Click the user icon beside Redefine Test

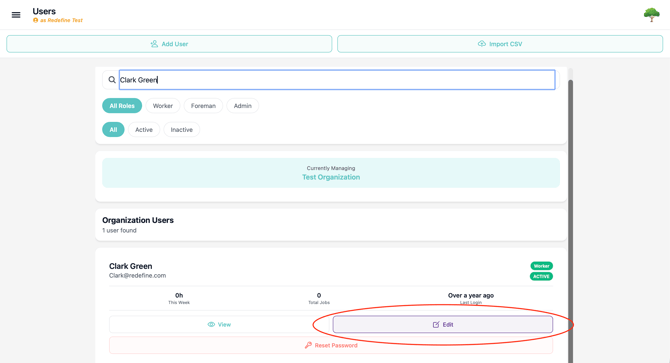point(35,20)
